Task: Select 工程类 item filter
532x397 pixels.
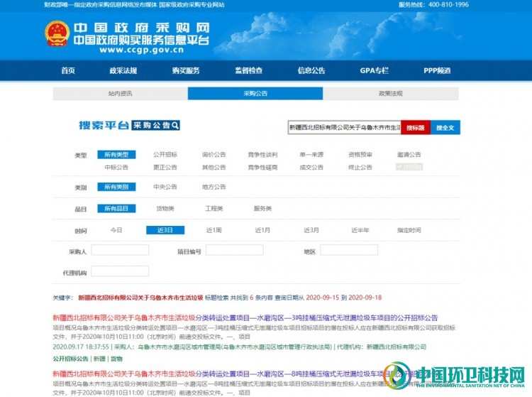Action: click(214, 209)
